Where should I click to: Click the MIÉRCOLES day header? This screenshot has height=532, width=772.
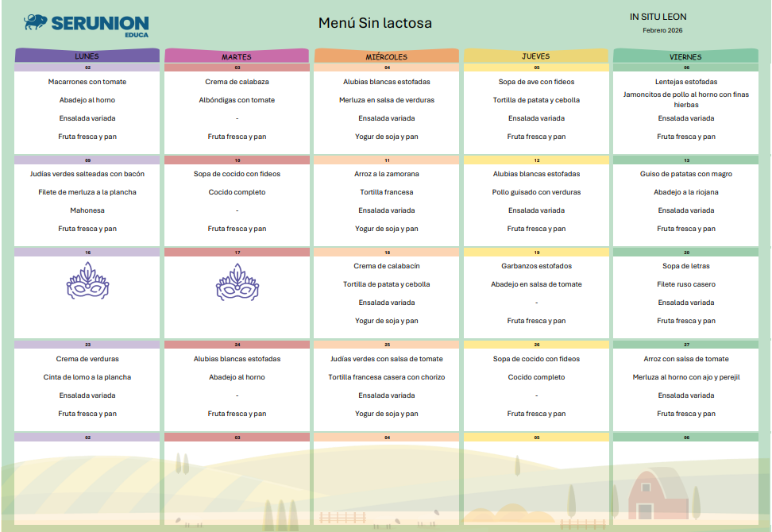click(x=387, y=56)
